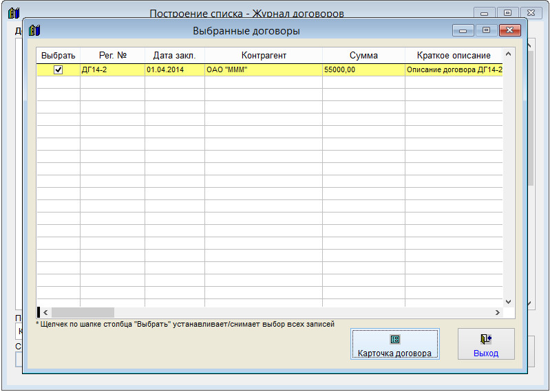The height and width of the screenshot is (392, 550).
Task: Click the horizontal scrollbar right arrow
Action: point(498,312)
